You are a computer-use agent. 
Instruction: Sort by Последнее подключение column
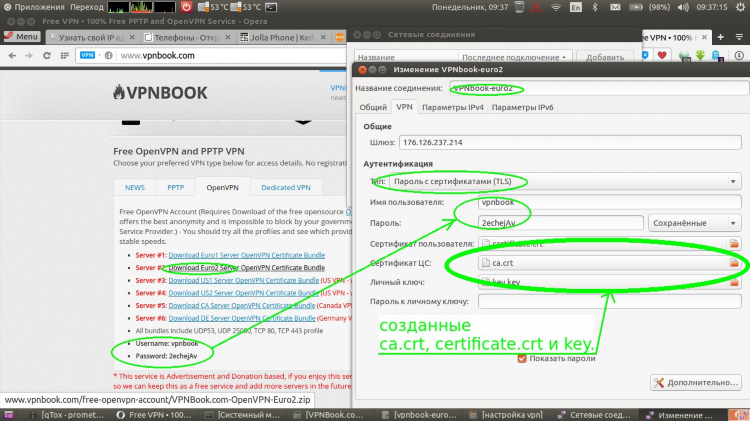click(514, 57)
